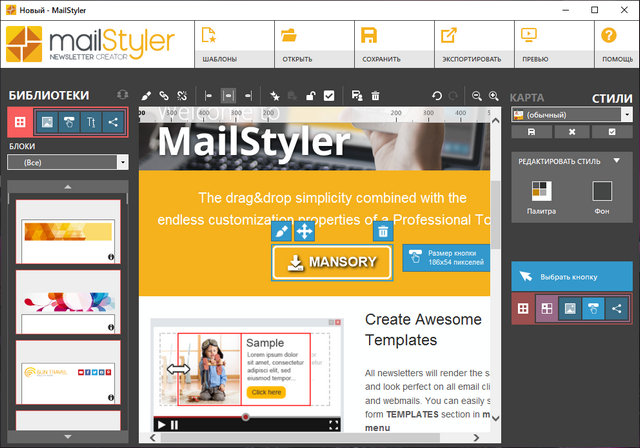The image size is (640, 448).
Task: Delete the style with X button
Action: point(572,132)
